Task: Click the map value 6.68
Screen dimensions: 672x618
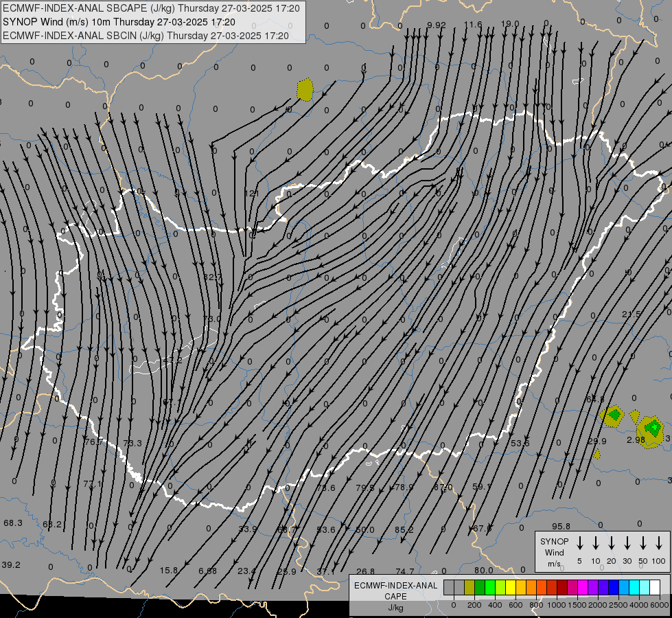Action: 207,571
